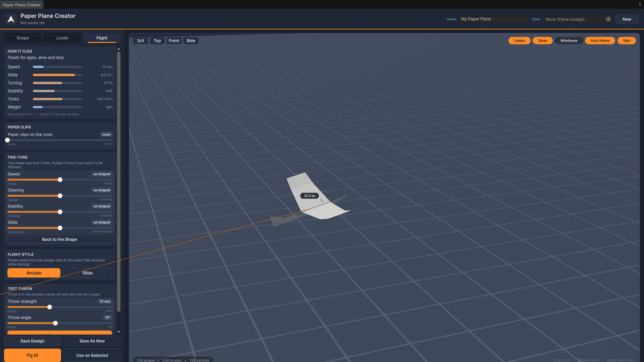Viewport: 644px width, 362px height.
Task: Toggle Auto-frame option
Action: 600,41
